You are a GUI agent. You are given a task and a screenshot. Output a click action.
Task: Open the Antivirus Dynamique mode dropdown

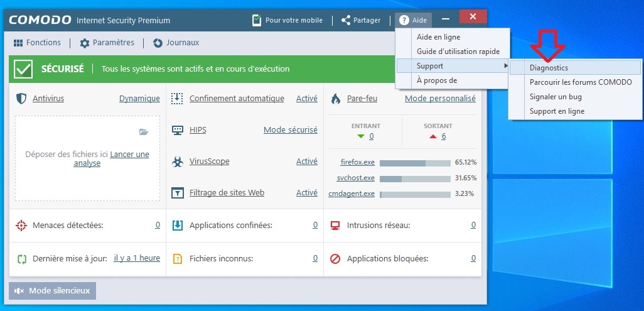139,99
